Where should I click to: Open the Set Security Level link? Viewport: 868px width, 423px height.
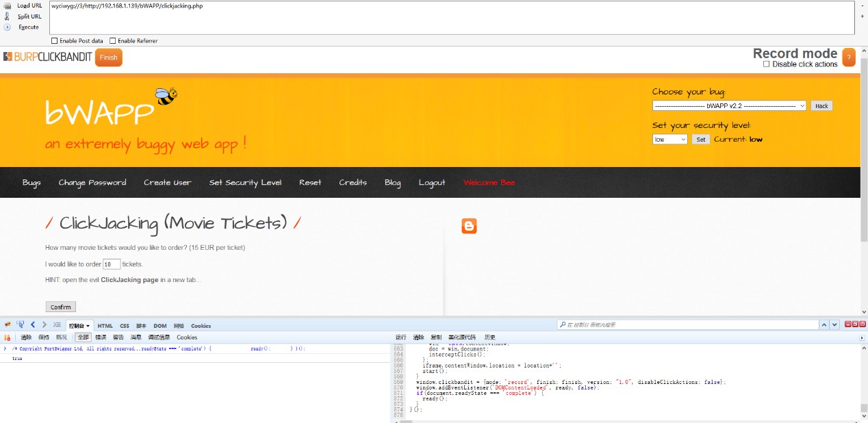tap(245, 183)
